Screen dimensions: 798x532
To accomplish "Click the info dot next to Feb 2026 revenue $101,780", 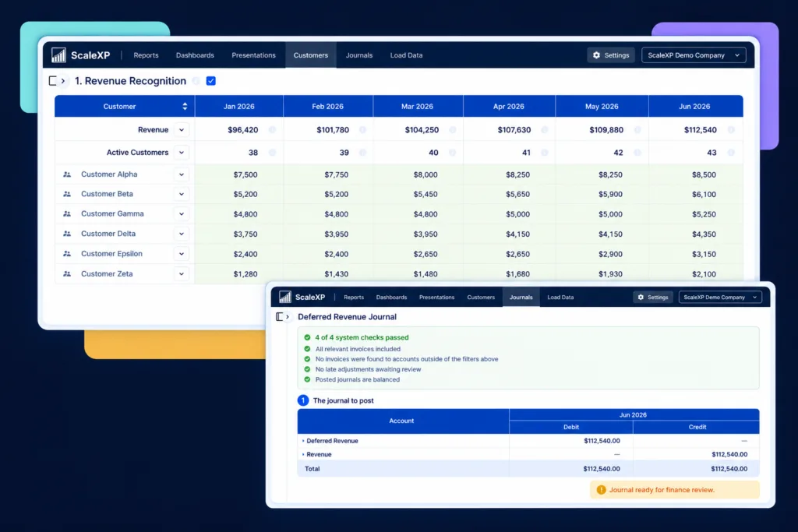I will (362, 130).
